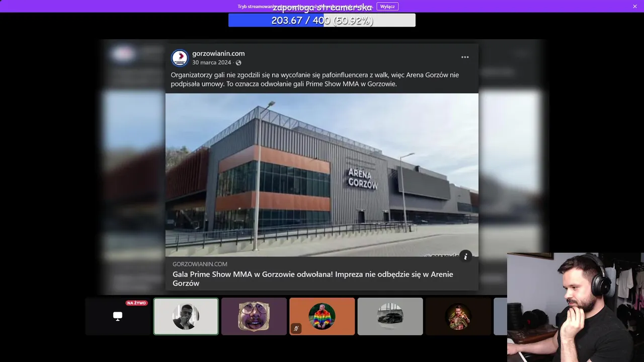Click the monitor screen-share icon
This screenshot has height=362, width=644.
(x=118, y=316)
